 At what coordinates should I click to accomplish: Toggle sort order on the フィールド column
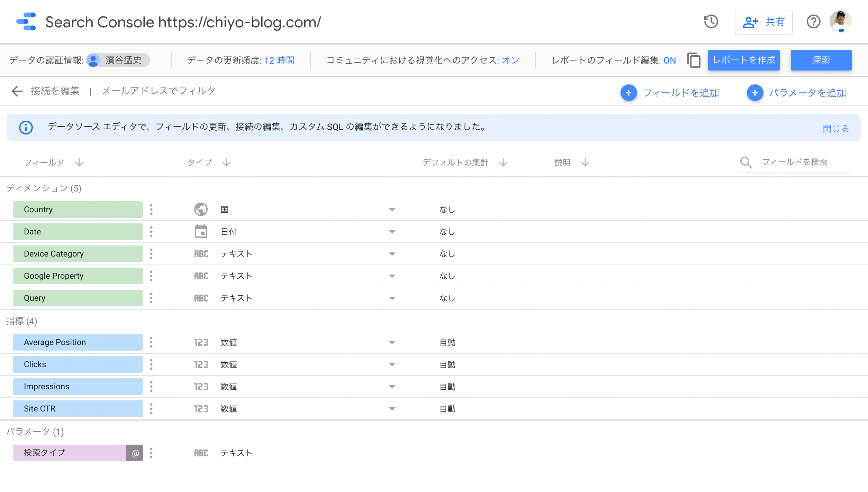(x=79, y=163)
